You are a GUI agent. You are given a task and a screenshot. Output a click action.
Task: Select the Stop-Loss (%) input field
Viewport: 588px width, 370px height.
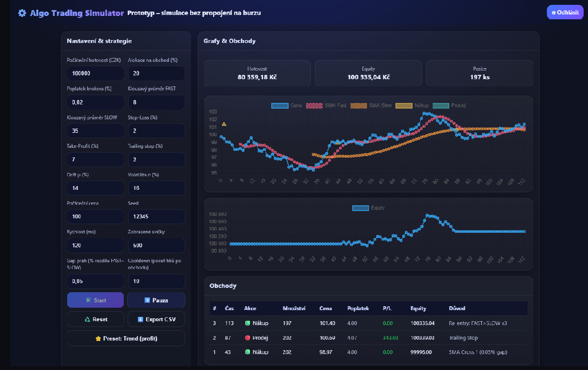[x=156, y=130]
